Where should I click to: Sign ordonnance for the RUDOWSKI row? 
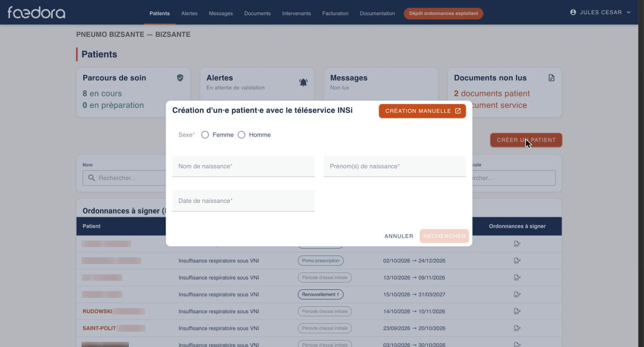point(517,312)
